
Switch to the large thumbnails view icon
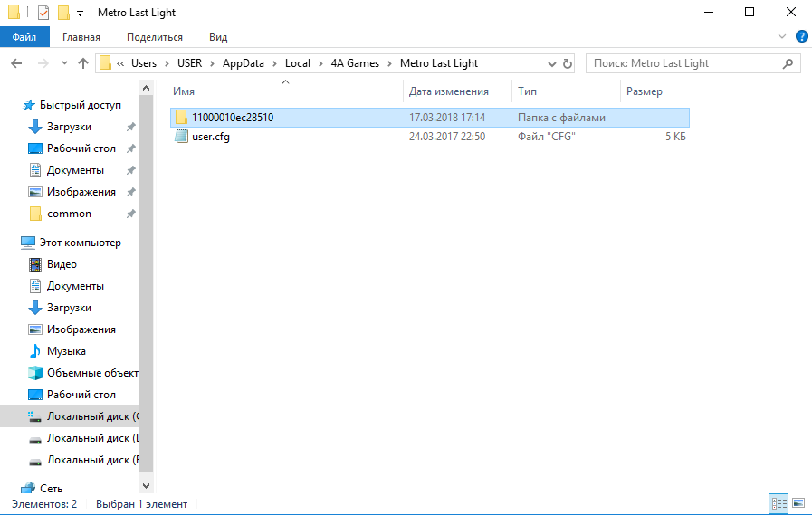point(798,503)
